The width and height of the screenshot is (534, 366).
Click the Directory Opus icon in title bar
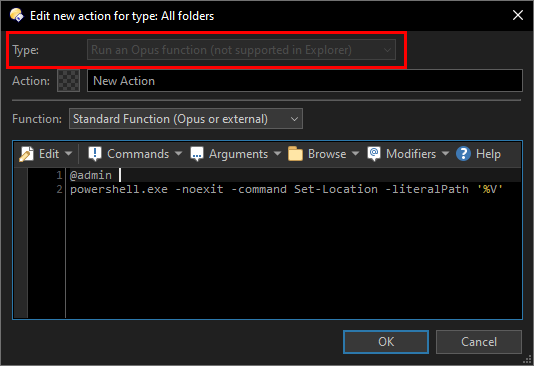(x=16, y=16)
